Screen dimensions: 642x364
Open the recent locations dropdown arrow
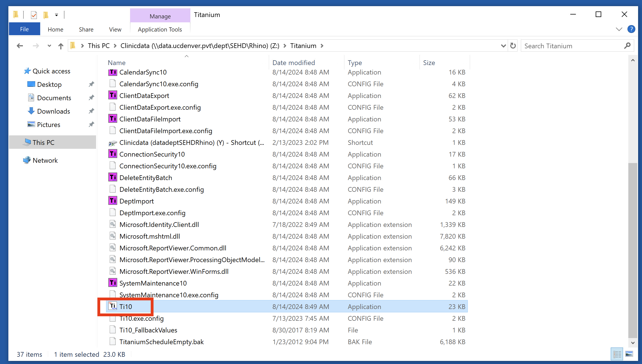pyautogui.click(x=49, y=46)
